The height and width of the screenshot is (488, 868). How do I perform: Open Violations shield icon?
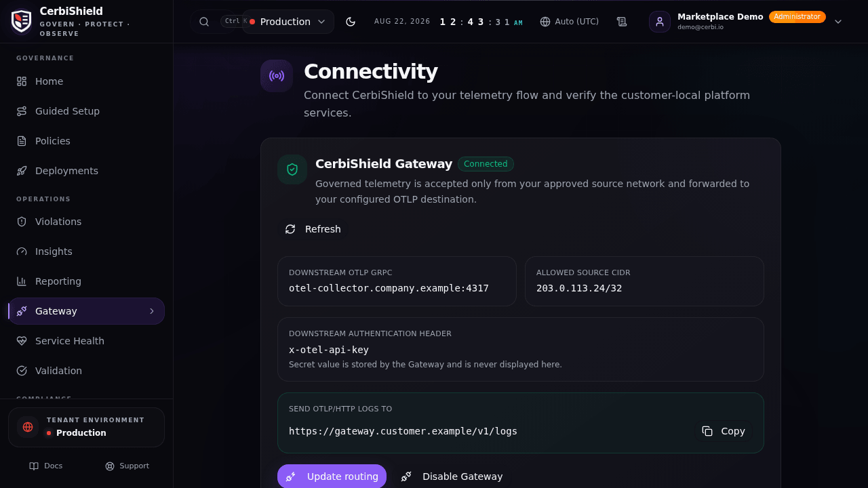pos(22,222)
